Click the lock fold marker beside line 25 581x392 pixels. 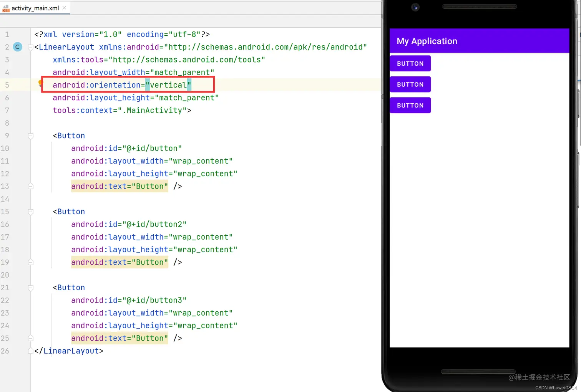pos(31,338)
